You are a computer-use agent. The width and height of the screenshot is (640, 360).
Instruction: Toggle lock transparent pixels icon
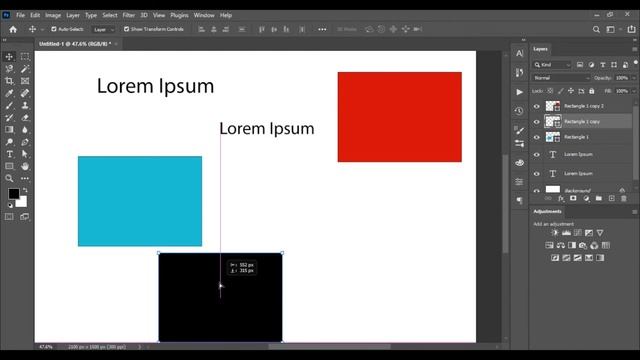(550, 91)
